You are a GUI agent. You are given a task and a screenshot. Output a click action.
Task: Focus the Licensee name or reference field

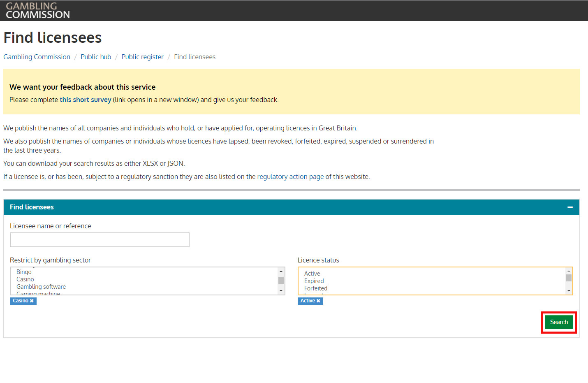tap(100, 240)
